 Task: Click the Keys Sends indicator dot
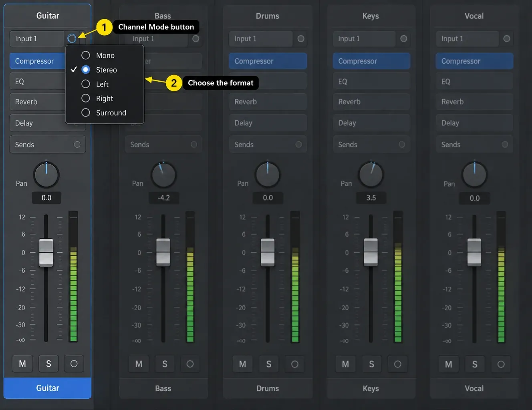(402, 145)
